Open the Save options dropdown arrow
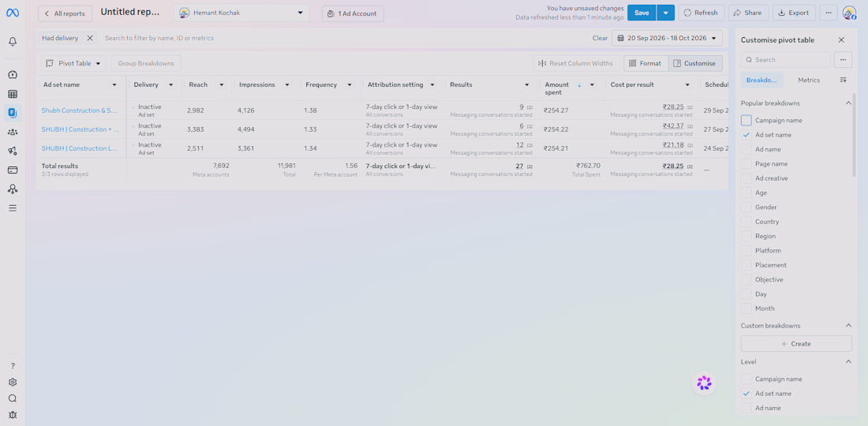The image size is (868, 426). (665, 13)
